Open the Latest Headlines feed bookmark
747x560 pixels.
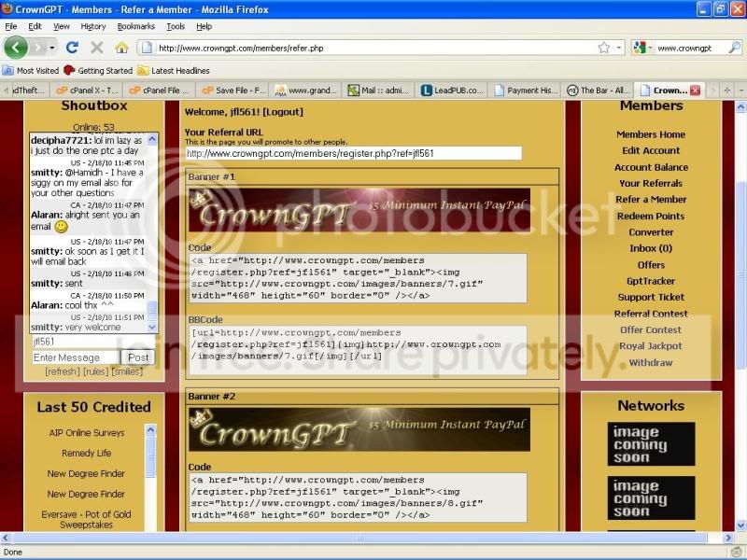[x=174, y=71]
